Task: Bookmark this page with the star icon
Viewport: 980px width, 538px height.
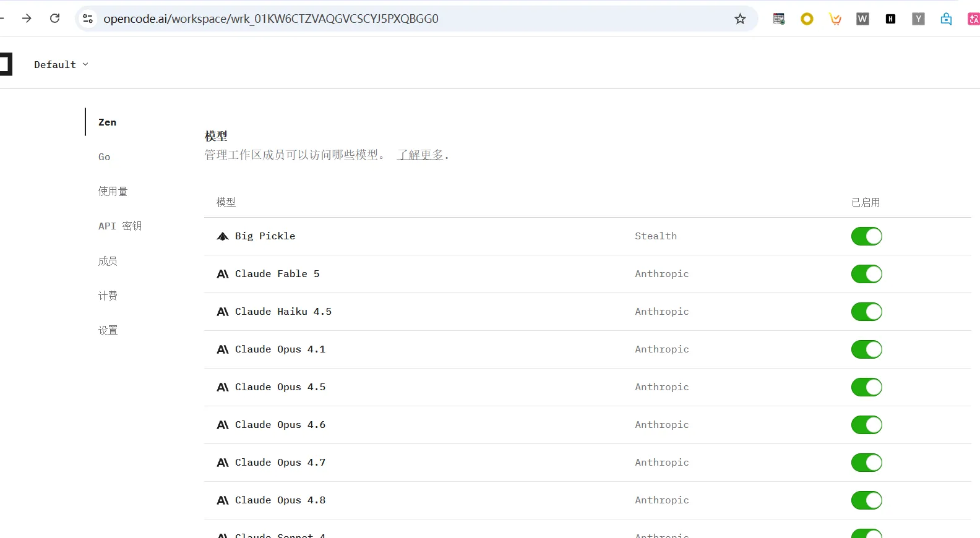Action: [x=740, y=19]
